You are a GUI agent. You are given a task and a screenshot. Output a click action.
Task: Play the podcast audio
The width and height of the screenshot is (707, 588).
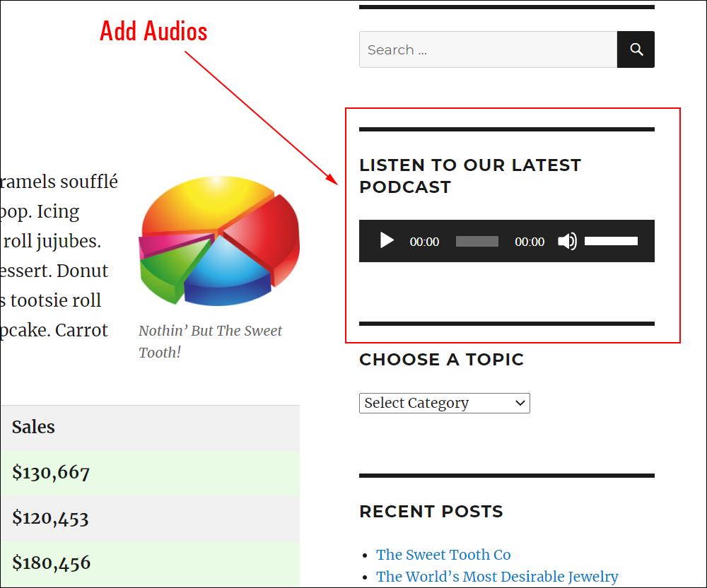click(387, 240)
